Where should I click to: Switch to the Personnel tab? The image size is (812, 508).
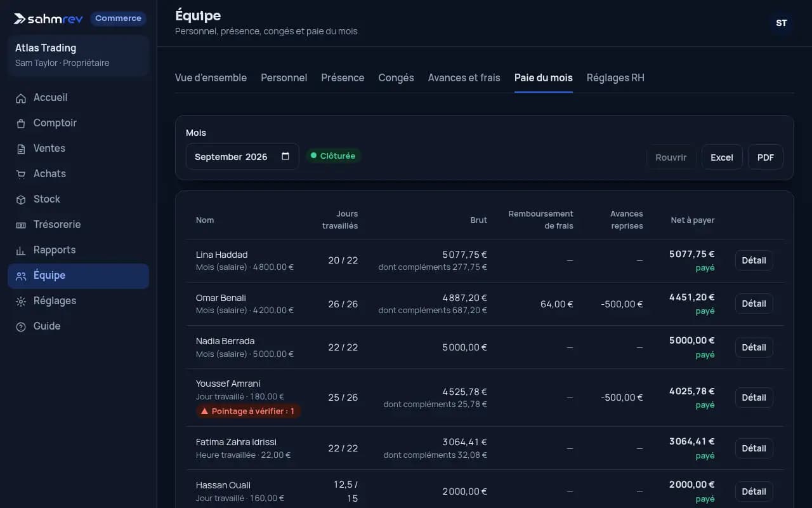pyautogui.click(x=284, y=77)
